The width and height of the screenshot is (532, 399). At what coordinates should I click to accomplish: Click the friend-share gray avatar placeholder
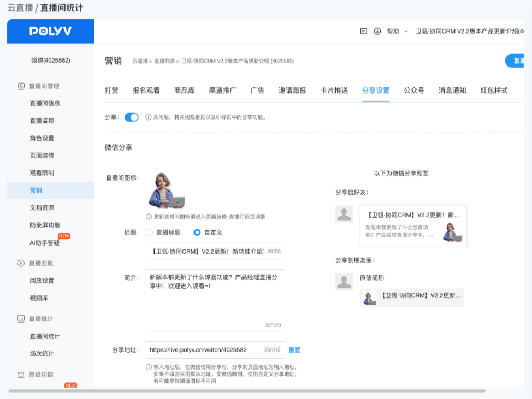[x=344, y=215]
